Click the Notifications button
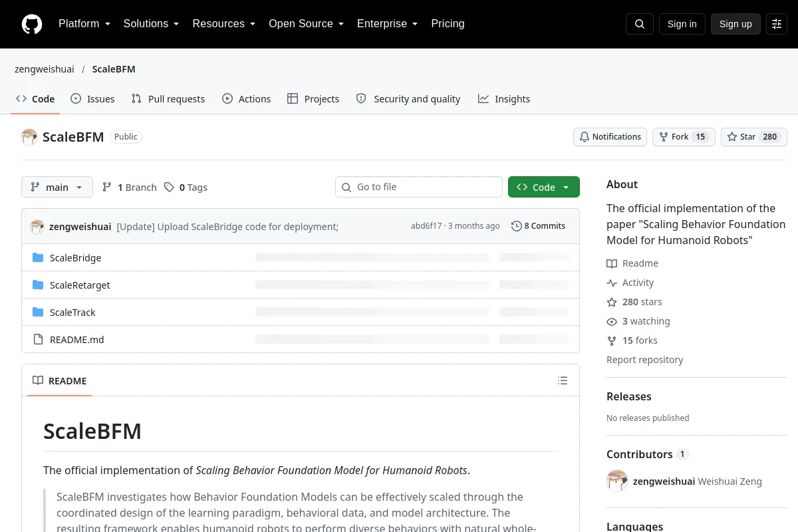Viewport: 798px width, 532px height. (610, 137)
